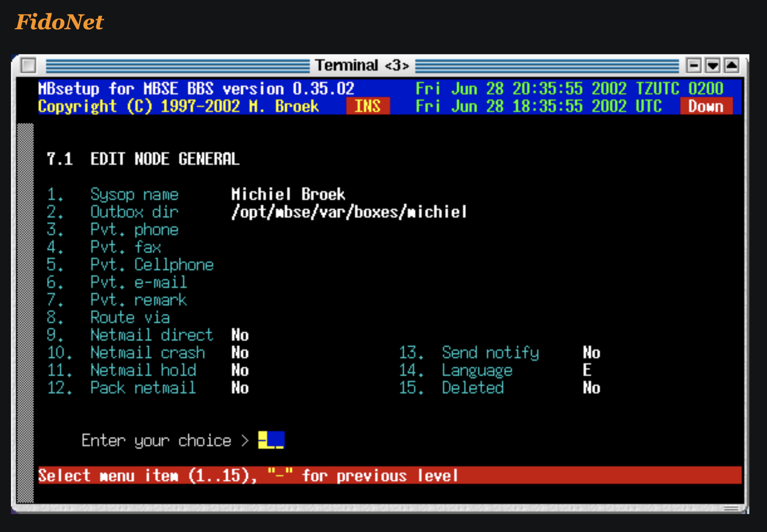The height and width of the screenshot is (532, 767).
Task: Click the terminal's left scrollbar
Action: coord(25,313)
